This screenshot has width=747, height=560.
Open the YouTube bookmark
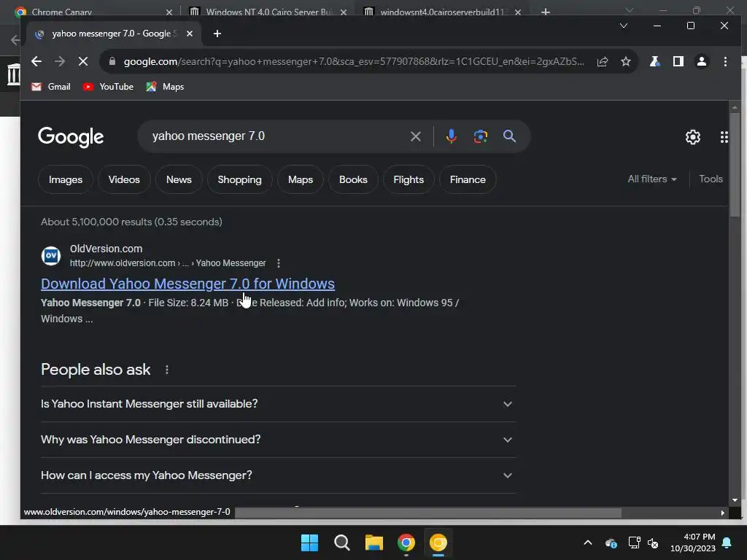[x=108, y=87]
